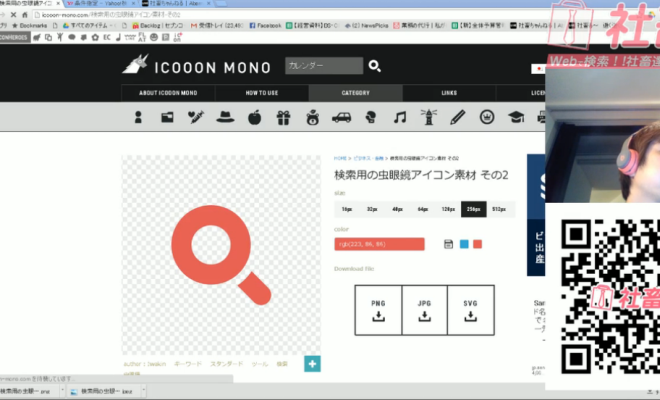Choose the gift box category icon
Screen dimensions: 660x400
[282, 117]
